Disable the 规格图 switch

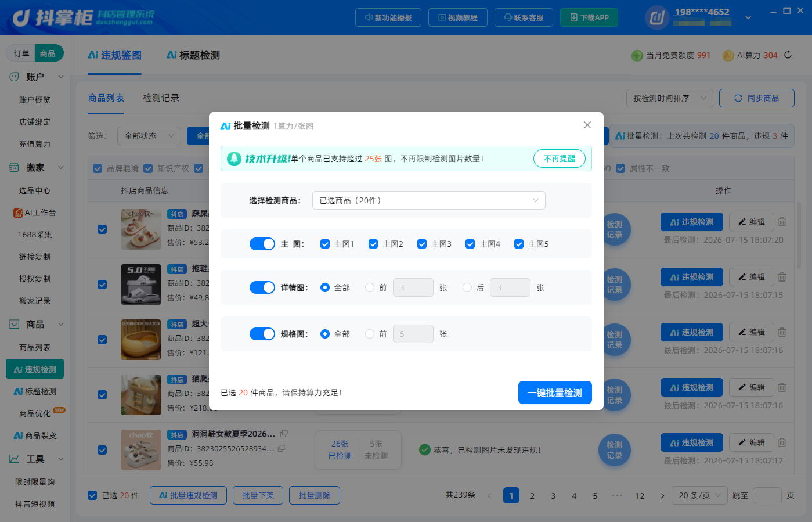click(x=262, y=334)
